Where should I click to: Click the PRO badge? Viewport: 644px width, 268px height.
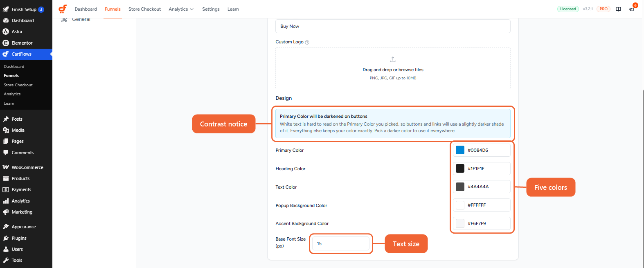tap(603, 9)
